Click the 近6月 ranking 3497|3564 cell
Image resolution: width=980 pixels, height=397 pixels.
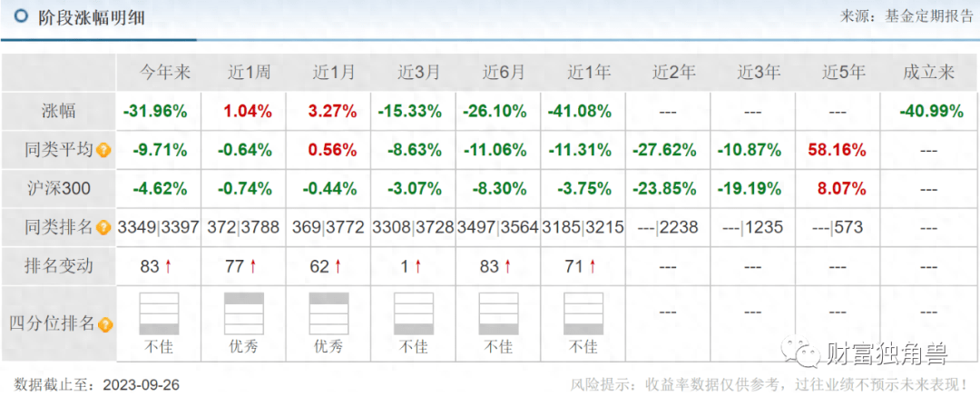coord(498,228)
